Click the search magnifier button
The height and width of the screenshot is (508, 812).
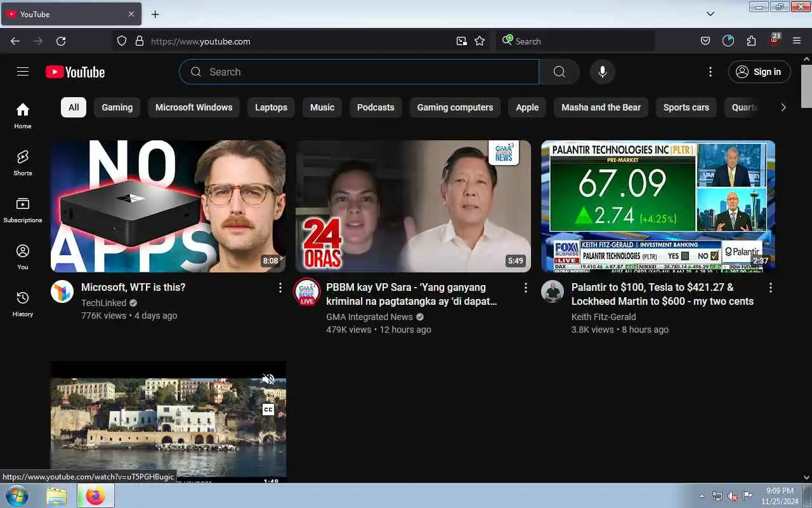[560, 72]
